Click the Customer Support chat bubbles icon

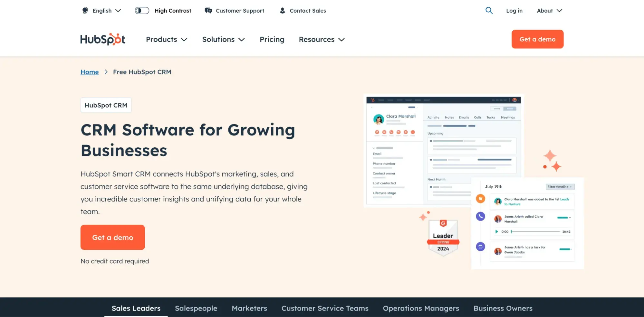point(208,11)
